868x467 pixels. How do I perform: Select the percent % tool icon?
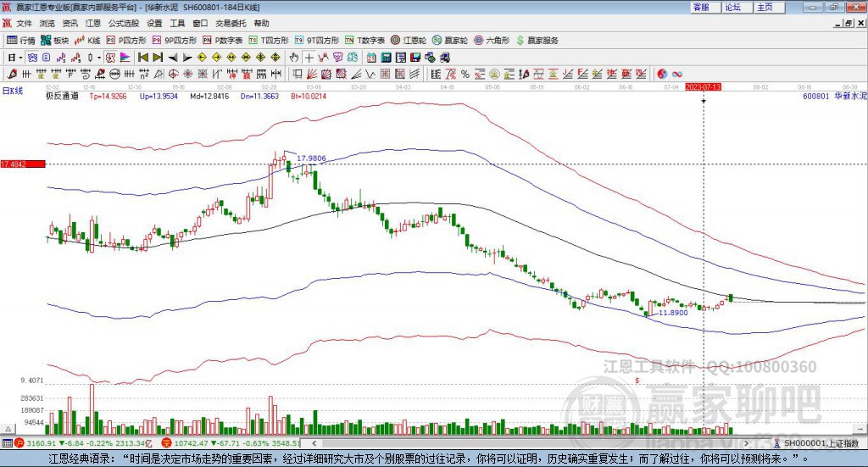(x=465, y=74)
